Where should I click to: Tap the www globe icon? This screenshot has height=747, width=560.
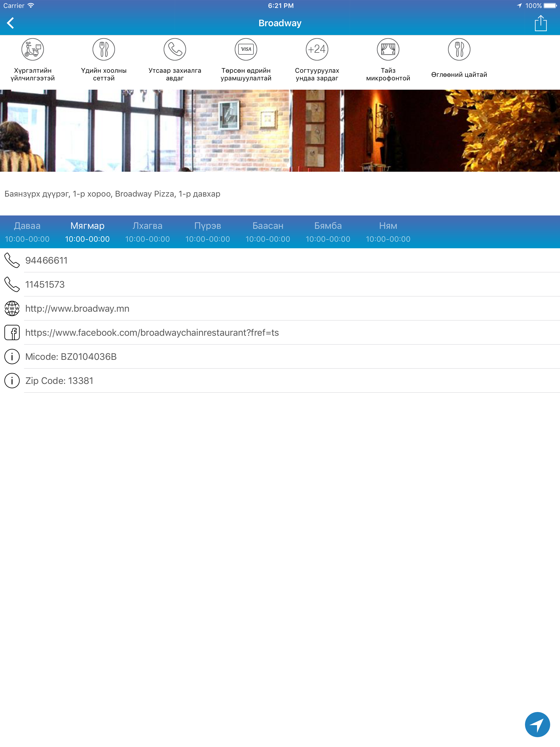[x=12, y=308]
